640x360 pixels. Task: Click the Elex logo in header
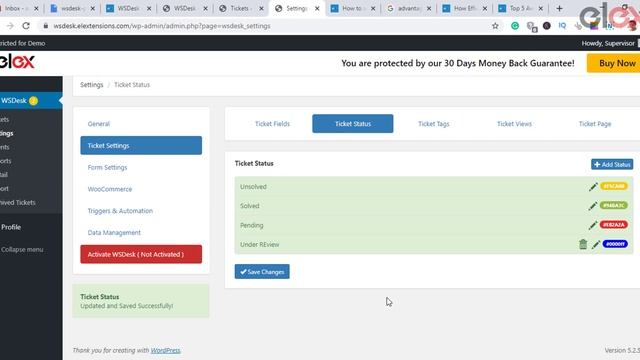[17, 62]
